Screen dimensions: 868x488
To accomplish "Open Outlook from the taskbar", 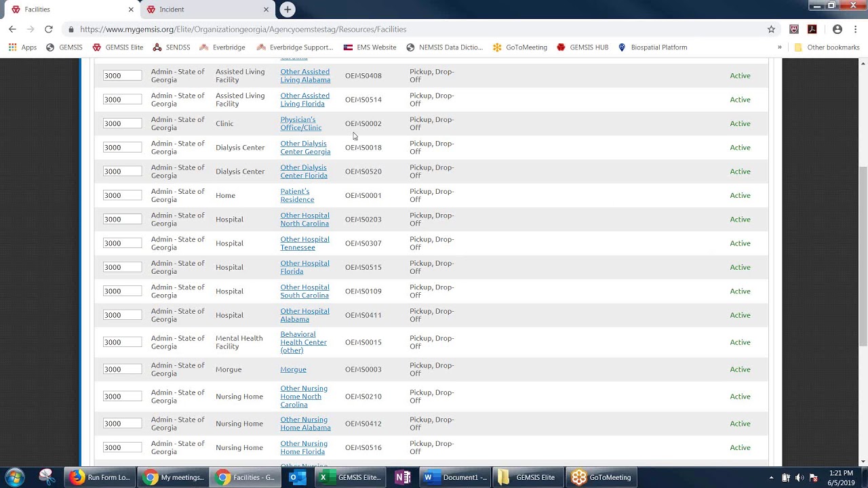I will [x=297, y=477].
